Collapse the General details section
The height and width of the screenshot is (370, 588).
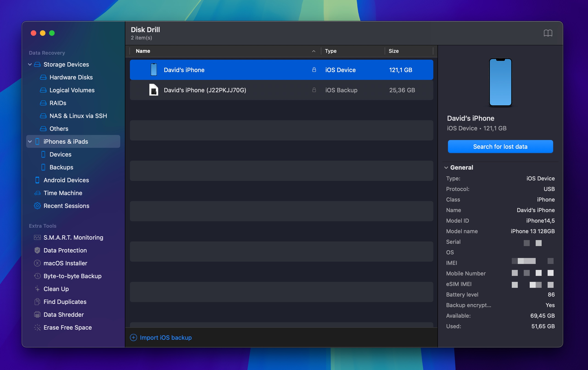(446, 168)
